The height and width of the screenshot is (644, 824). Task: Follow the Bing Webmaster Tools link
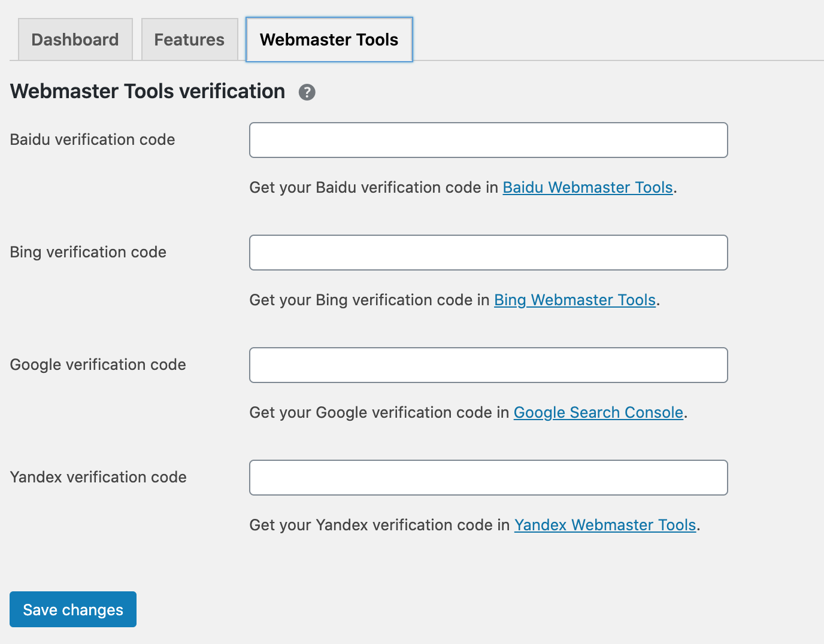tap(574, 300)
